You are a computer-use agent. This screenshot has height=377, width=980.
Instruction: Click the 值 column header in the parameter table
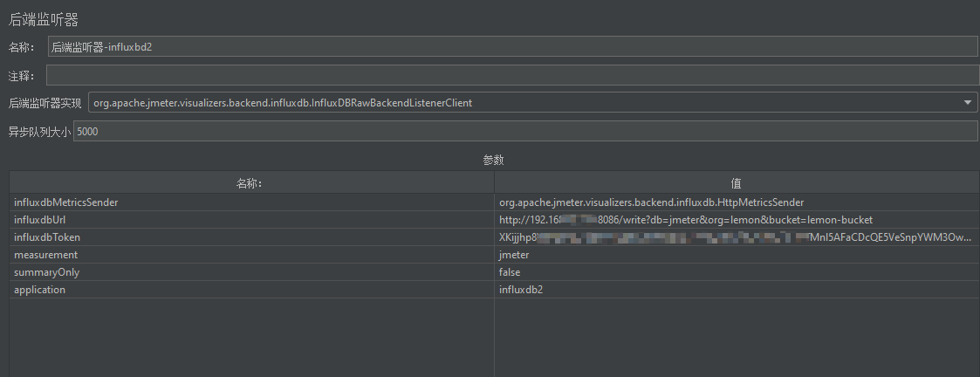tap(737, 182)
